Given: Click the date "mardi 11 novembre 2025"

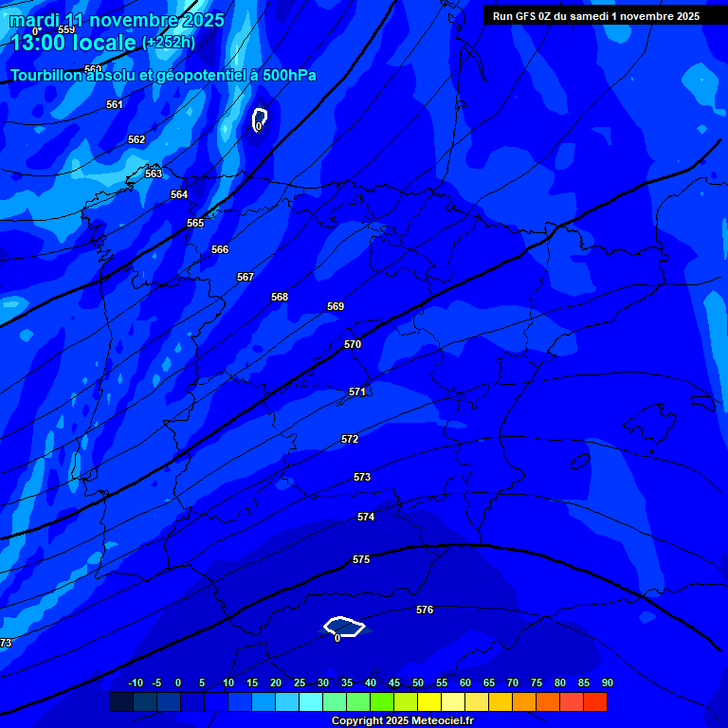Looking at the screenshot, I should point(118,20).
